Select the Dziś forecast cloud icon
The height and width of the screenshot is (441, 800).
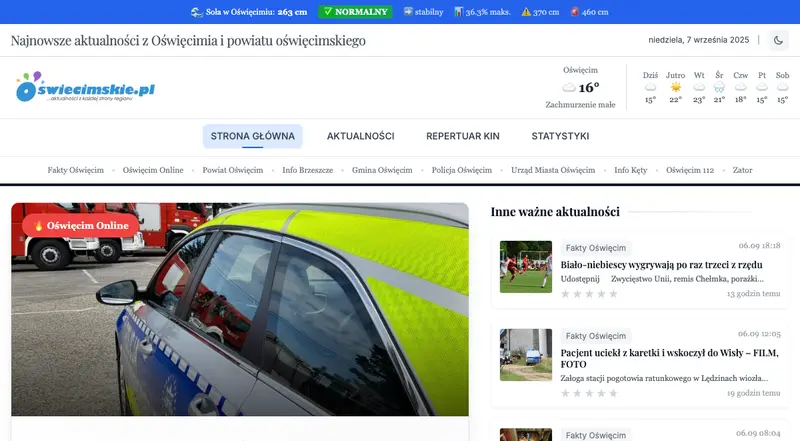click(x=650, y=87)
